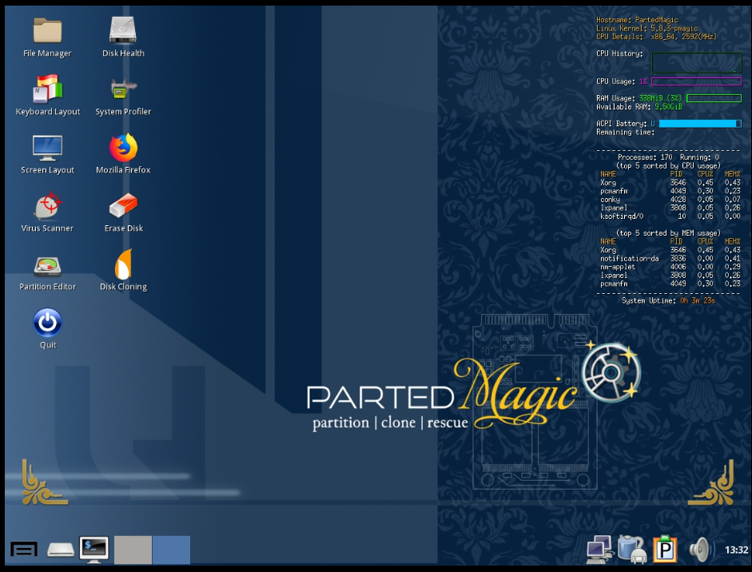Click the drive icon in the taskbar
The image size is (752, 572).
coord(60,549)
